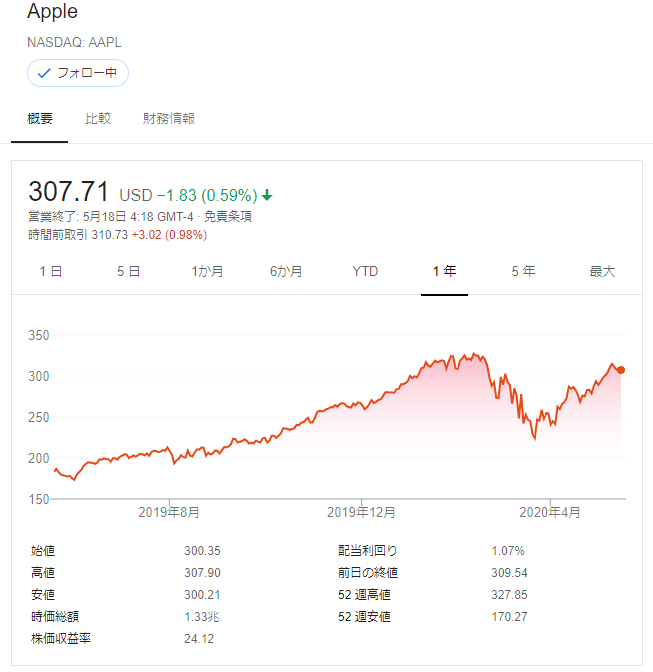This screenshot has height=672, width=653.
Task: Click the 52 週高値 value 327.85
Action: [509, 595]
